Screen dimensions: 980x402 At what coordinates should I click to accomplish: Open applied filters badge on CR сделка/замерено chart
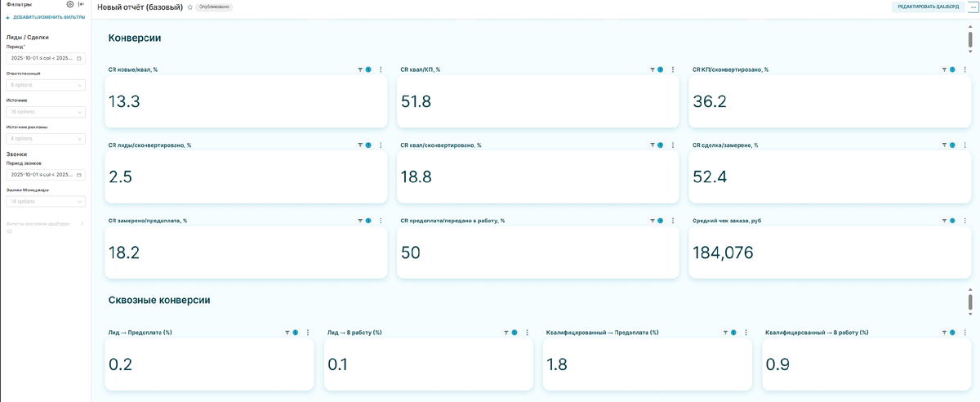click(952, 145)
